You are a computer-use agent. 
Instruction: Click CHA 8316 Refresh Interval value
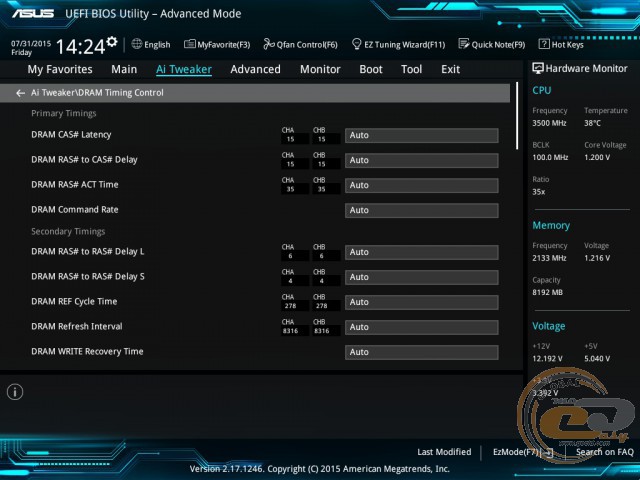pos(290,331)
